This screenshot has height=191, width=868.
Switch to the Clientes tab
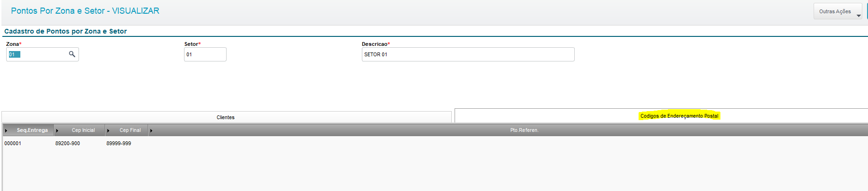click(227, 117)
